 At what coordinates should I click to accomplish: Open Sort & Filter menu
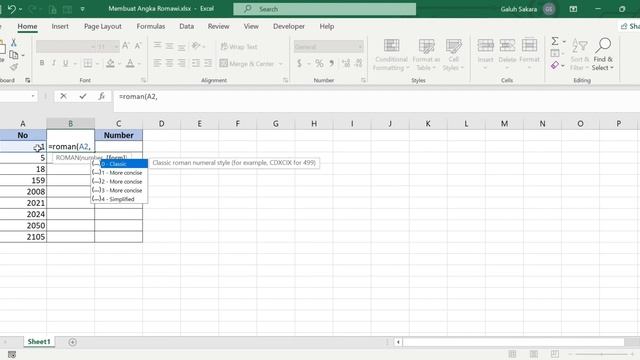tap(579, 55)
